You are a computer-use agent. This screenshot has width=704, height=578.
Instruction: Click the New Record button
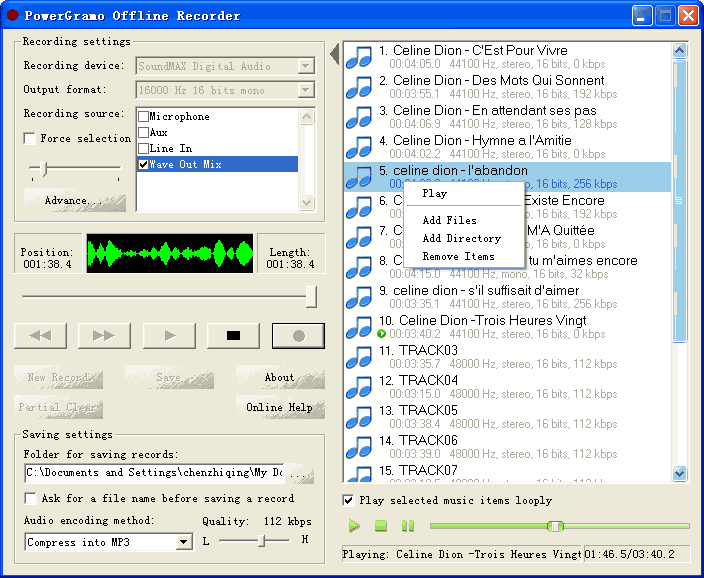[x=58, y=377]
